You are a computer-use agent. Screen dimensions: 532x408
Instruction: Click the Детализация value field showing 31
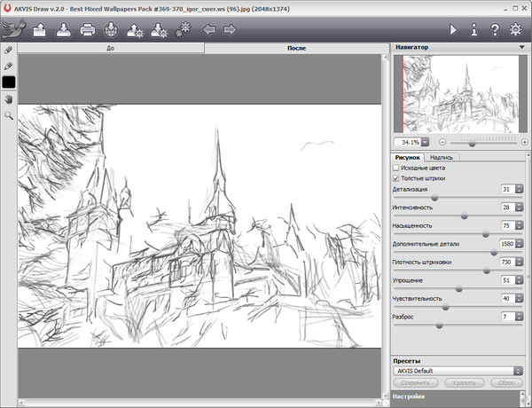tap(505, 190)
